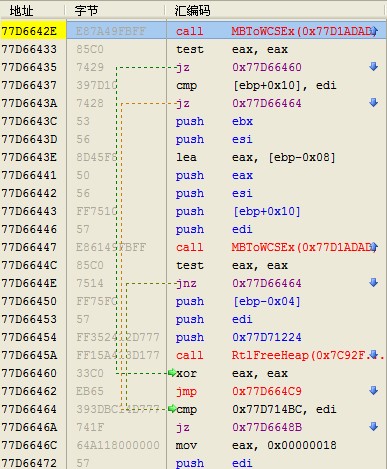This screenshot has height=469, width=387.
Task: Click bytes 85C0 at row 77D66433
Action: (x=90, y=49)
